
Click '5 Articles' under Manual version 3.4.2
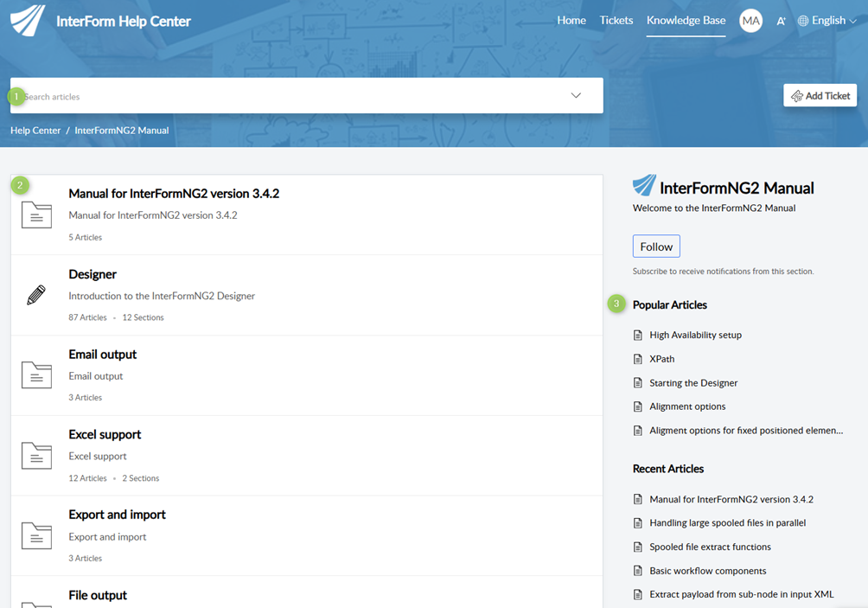click(x=86, y=237)
